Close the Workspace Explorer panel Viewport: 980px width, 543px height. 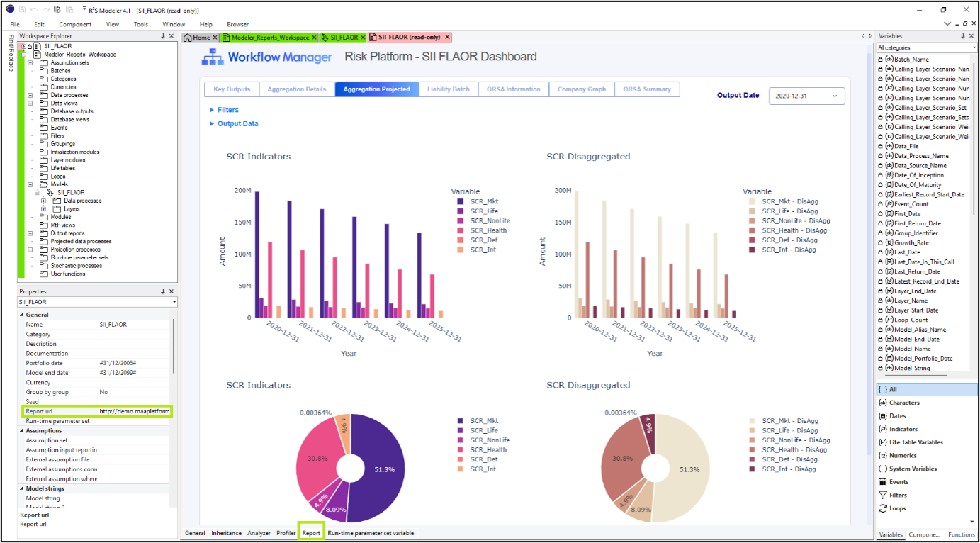171,36
